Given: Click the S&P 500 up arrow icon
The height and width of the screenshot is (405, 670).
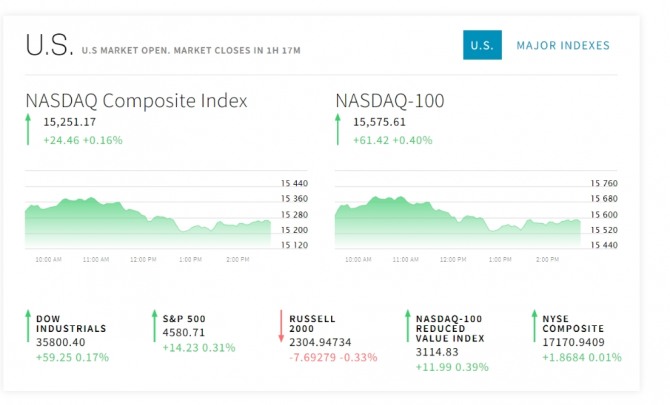Looking at the screenshot, I should point(155,327).
